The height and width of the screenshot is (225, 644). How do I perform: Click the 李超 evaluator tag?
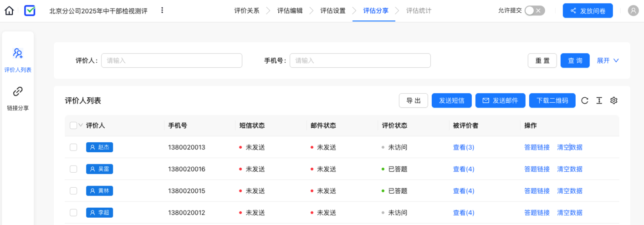pos(99,213)
